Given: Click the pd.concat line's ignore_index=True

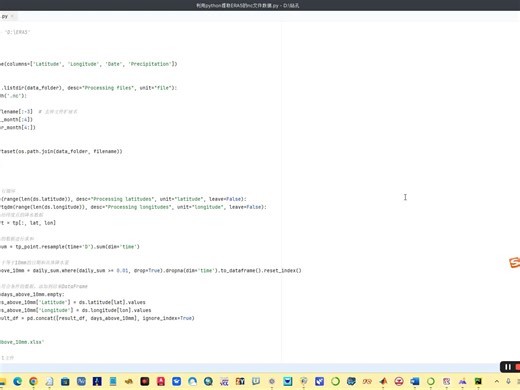Looking at the screenshot, I should (x=168, y=318).
